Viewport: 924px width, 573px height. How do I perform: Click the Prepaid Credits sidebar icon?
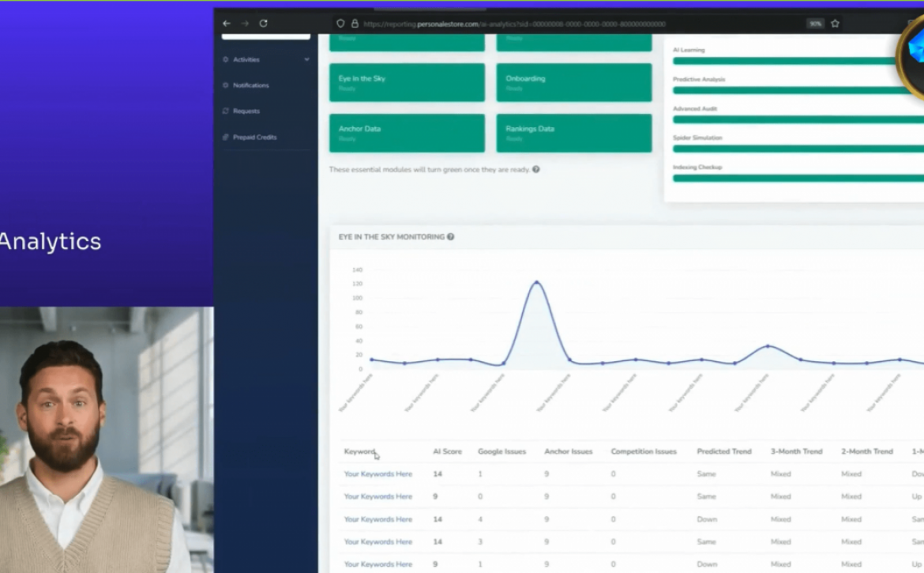(226, 138)
